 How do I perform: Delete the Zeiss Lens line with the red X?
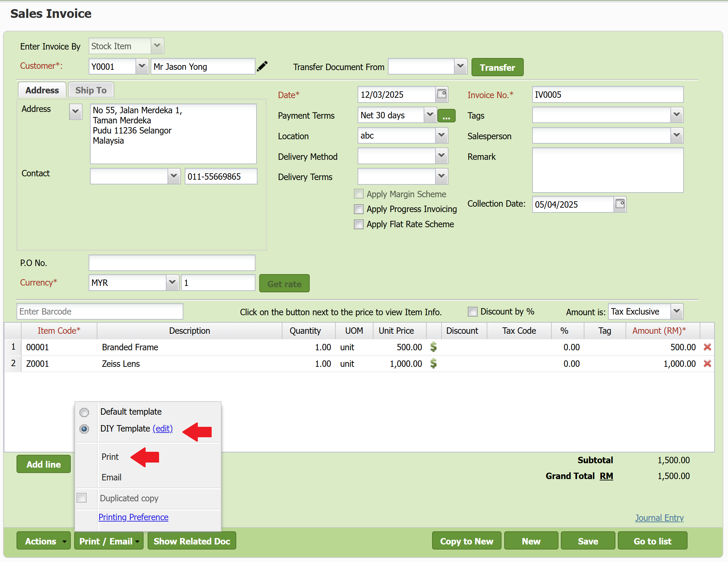pos(707,363)
